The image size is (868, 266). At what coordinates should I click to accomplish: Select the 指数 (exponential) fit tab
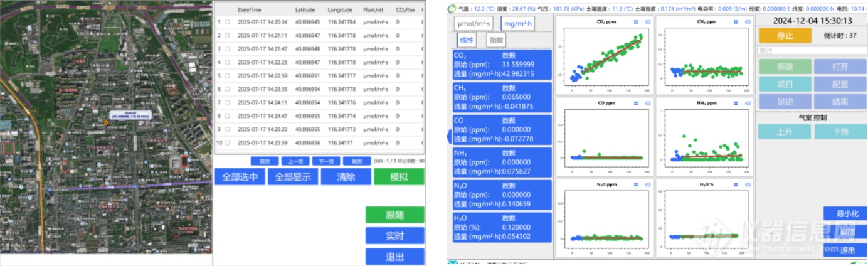pos(496,40)
